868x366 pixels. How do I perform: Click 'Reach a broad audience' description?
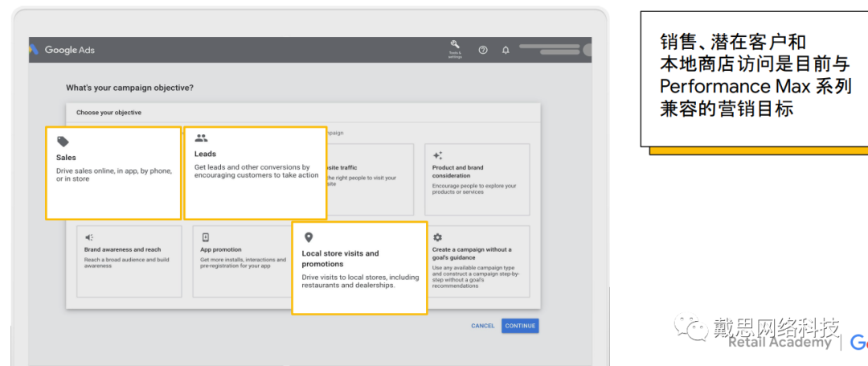(127, 262)
